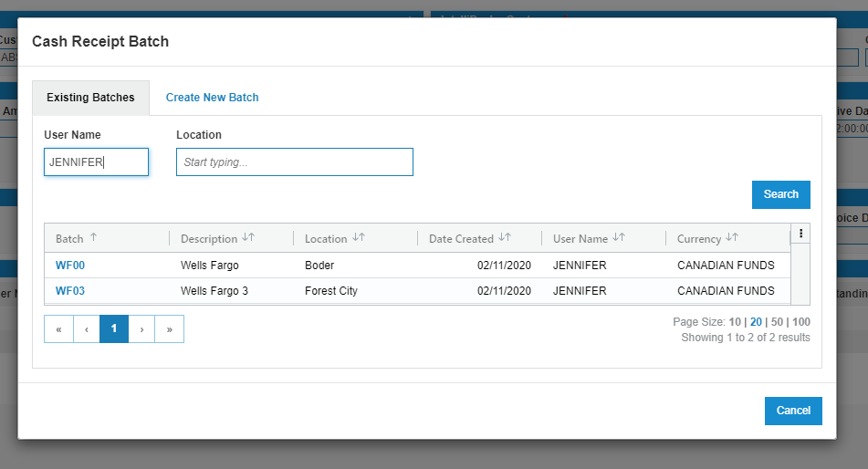Image resolution: width=868 pixels, height=469 pixels.
Task: Focus the User Name input field
Action: (x=97, y=162)
